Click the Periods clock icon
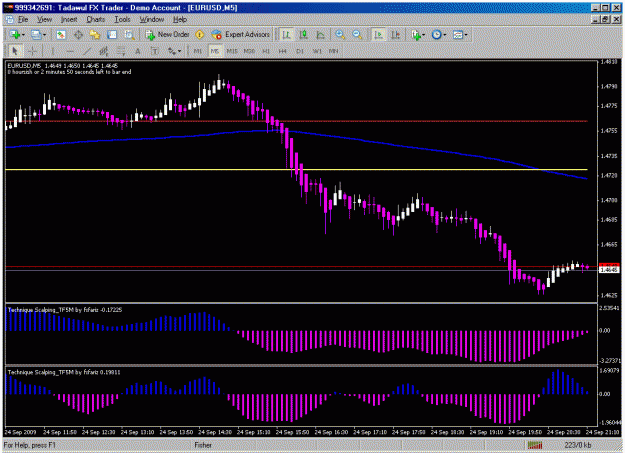625x453 pixels. point(436,35)
